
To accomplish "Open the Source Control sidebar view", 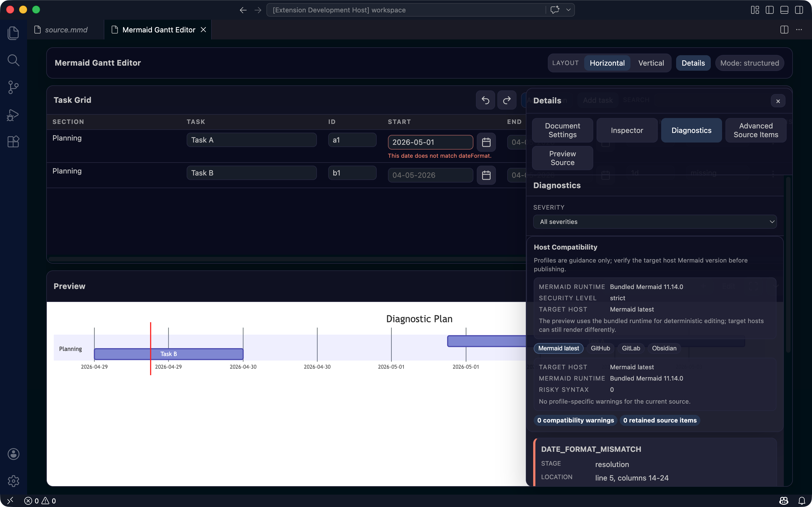I will click(x=13, y=87).
